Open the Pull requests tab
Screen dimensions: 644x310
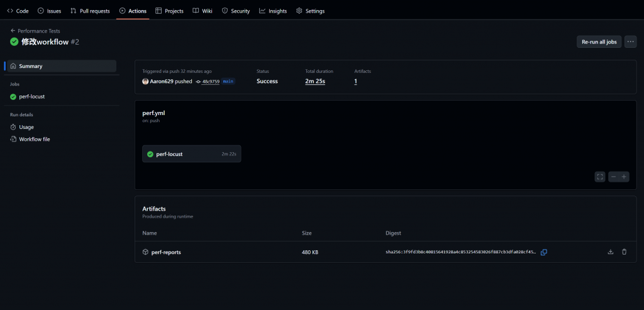(x=90, y=11)
